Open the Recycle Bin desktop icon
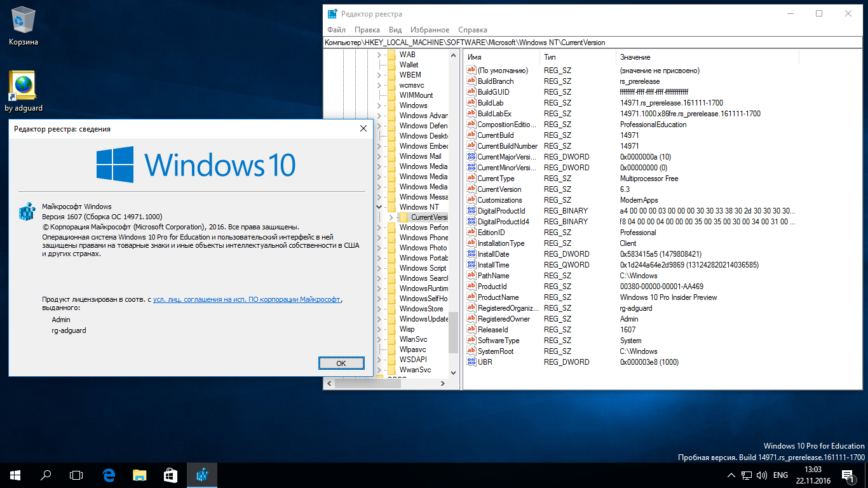The height and width of the screenshot is (488, 868). click(24, 27)
